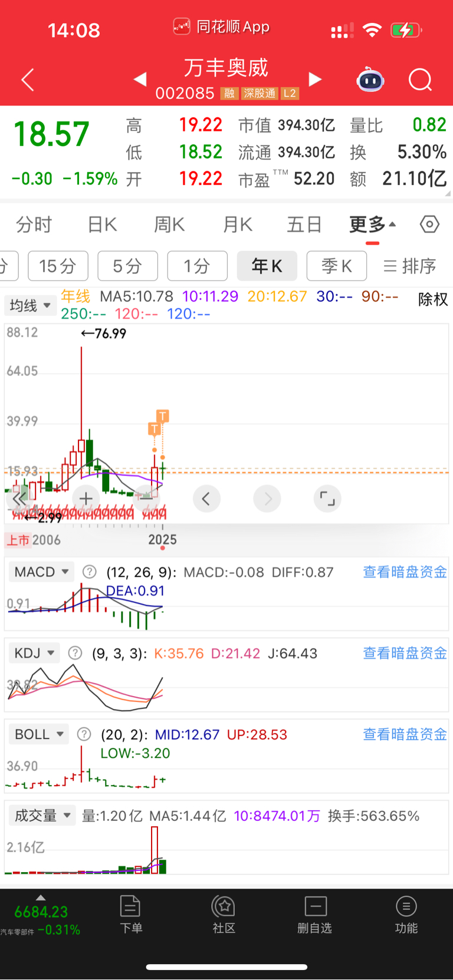Go to the previous stock with left triangle

click(x=140, y=79)
